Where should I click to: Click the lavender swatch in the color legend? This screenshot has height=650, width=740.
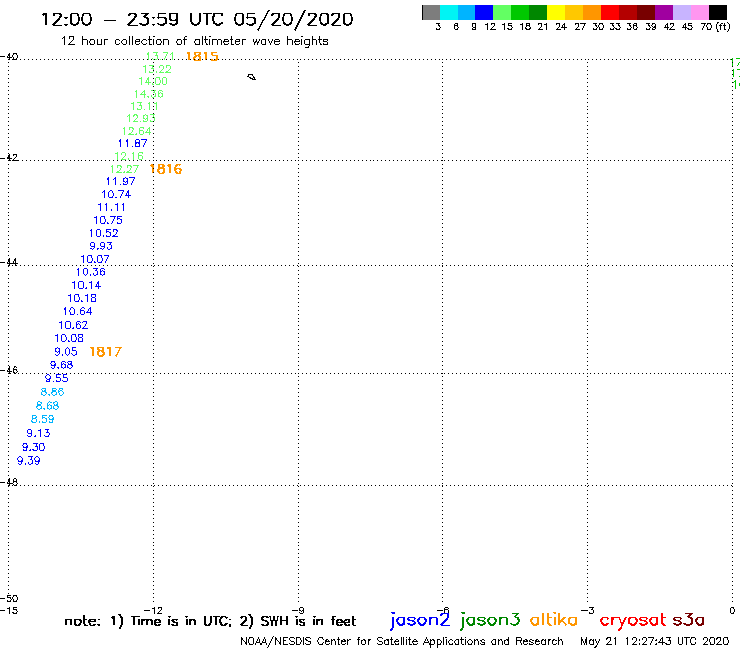682,12
